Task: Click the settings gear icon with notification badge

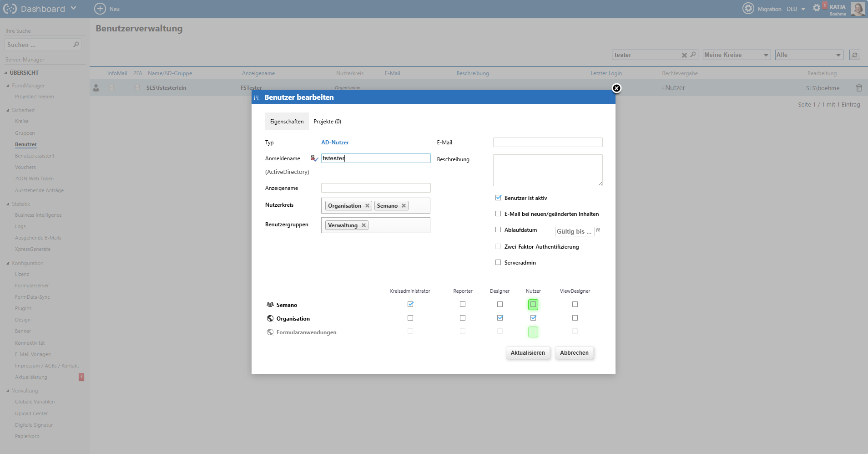Action: tap(817, 8)
